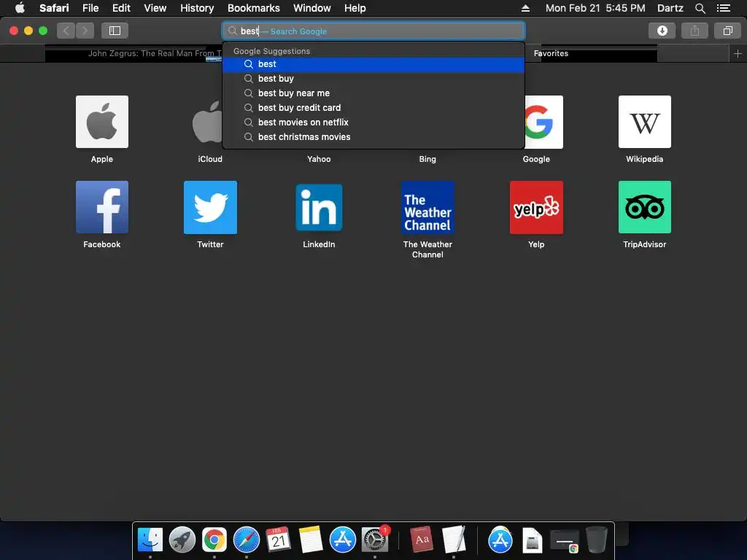Click the Share toolbar button
Image resolution: width=747 pixels, height=560 pixels.
694,31
